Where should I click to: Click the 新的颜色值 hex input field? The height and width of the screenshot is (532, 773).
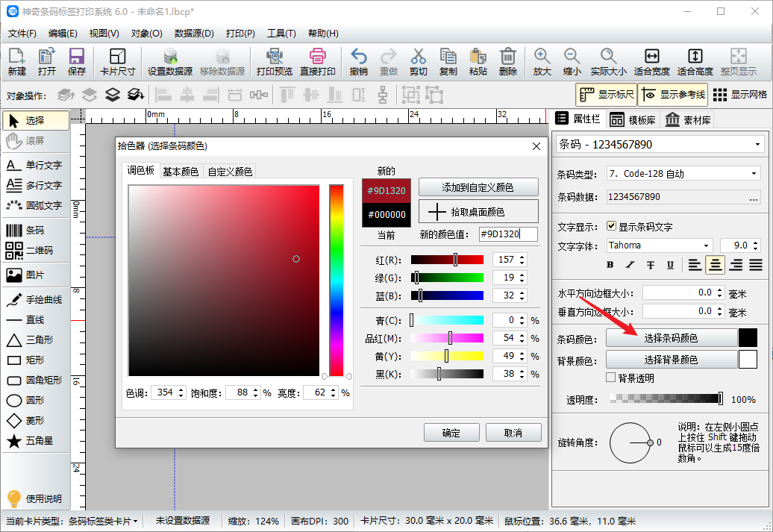(x=507, y=234)
